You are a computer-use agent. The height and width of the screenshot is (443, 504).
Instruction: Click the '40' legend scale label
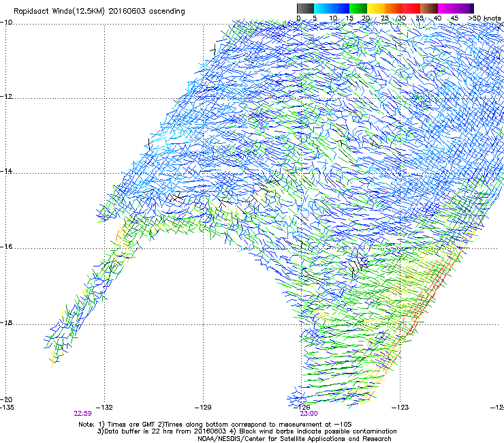[437, 18]
